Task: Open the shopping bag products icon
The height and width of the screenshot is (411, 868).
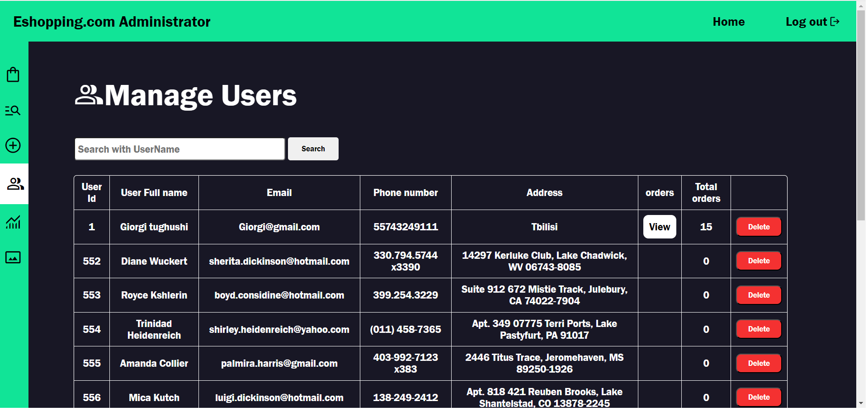Action: pyautogui.click(x=14, y=74)
